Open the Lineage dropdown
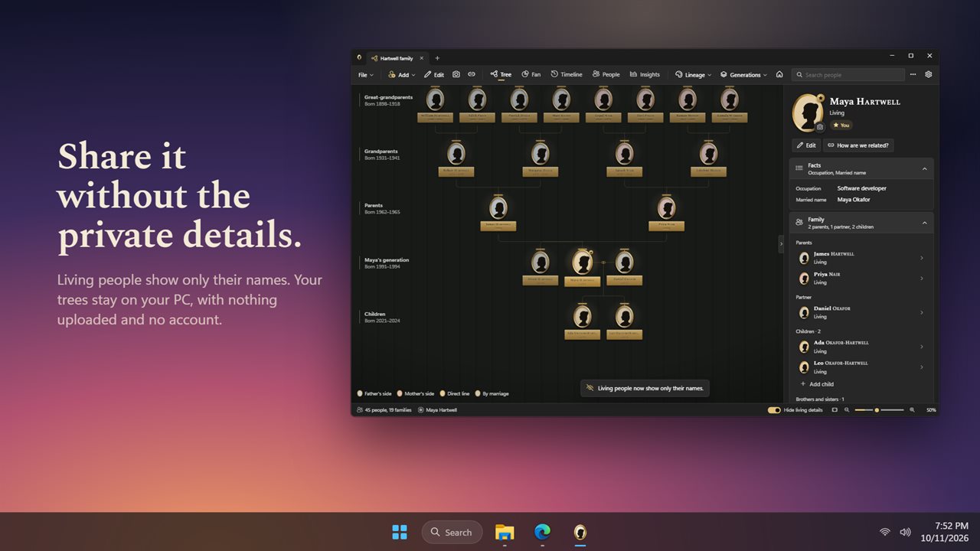Viewport: 980px width, 551px height. pos(694,75)
